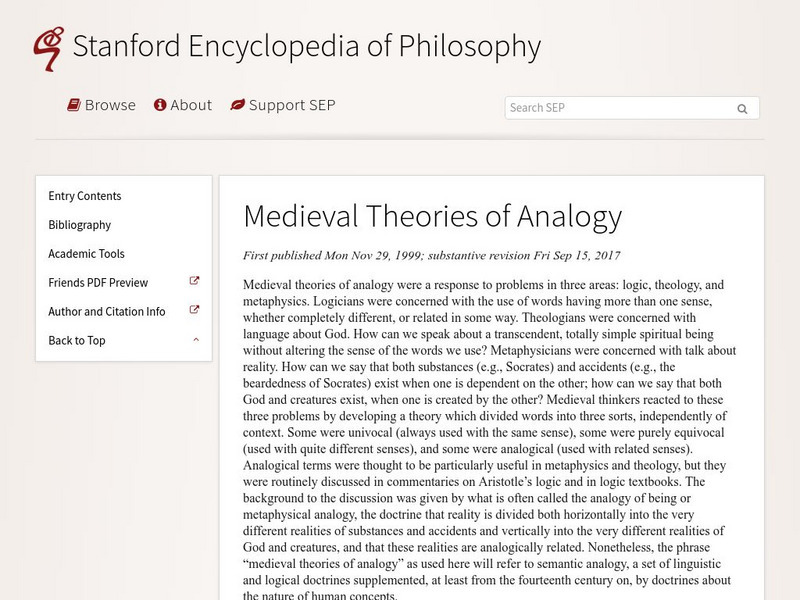The height and width of the screenshot is (600, 800).
Task: Click external-link icon next to Friends PDF Preview
Action: [195, 282]
